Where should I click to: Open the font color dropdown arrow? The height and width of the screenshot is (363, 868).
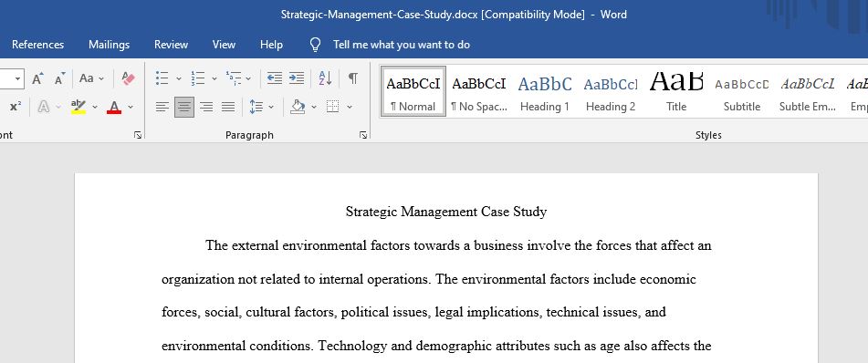pos(131,107)
